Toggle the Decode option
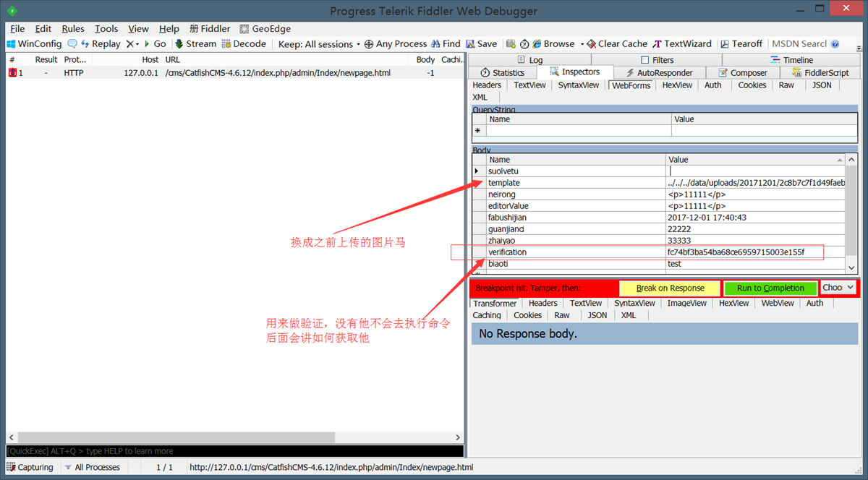Image resolution: width=868 pixels, height=480 pixels. point(244,43)
